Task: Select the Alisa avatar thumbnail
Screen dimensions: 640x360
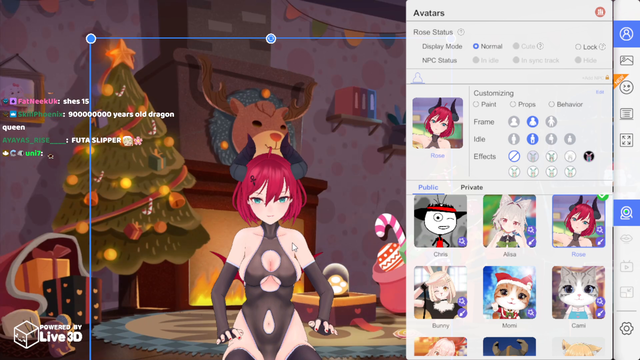Action: pos(509,221)
